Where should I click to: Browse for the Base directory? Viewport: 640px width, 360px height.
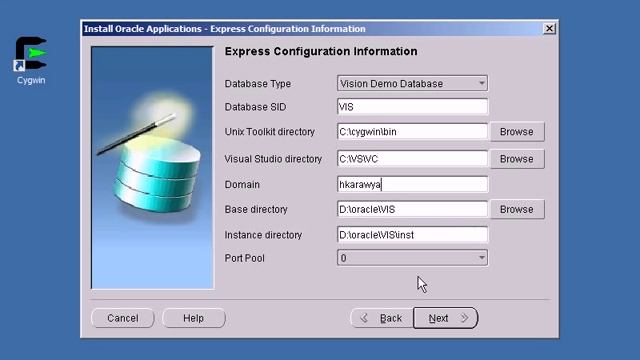(x=517, y=209)
